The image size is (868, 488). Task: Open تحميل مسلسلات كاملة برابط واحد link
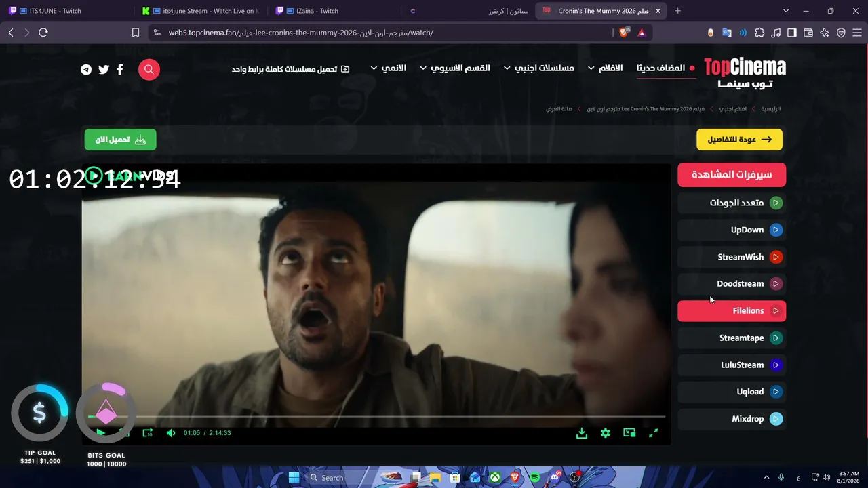291,69
